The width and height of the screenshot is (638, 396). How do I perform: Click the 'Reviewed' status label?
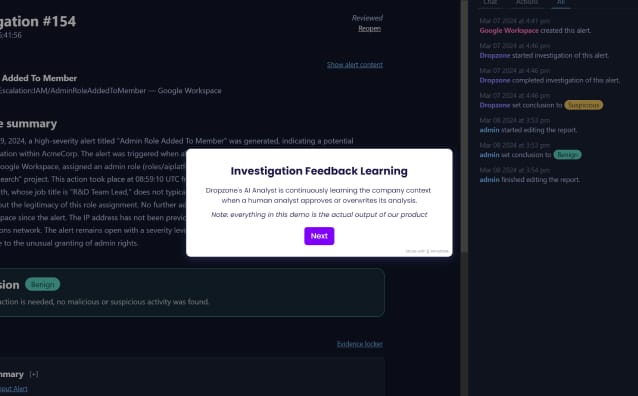click(x=367, y=18)
